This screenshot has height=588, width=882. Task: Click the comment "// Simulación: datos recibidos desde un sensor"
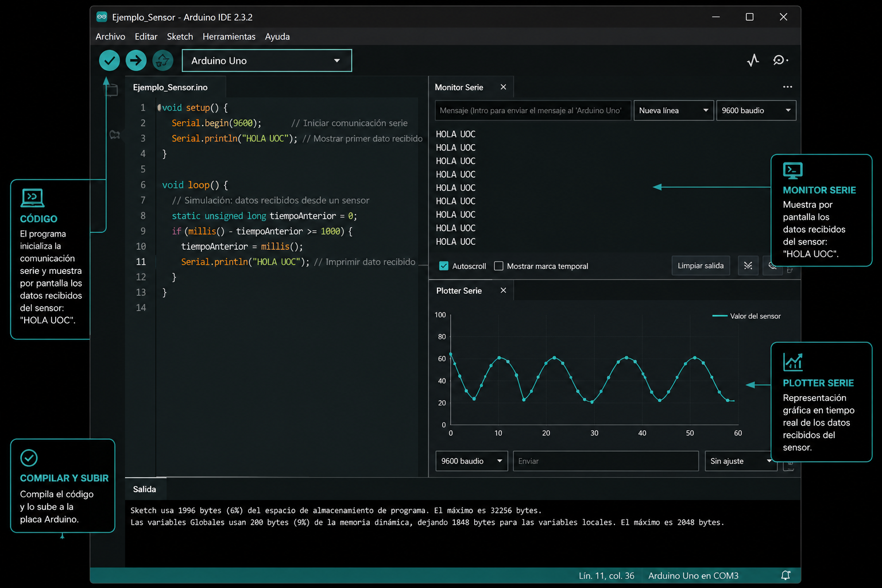tap(270, 200)
